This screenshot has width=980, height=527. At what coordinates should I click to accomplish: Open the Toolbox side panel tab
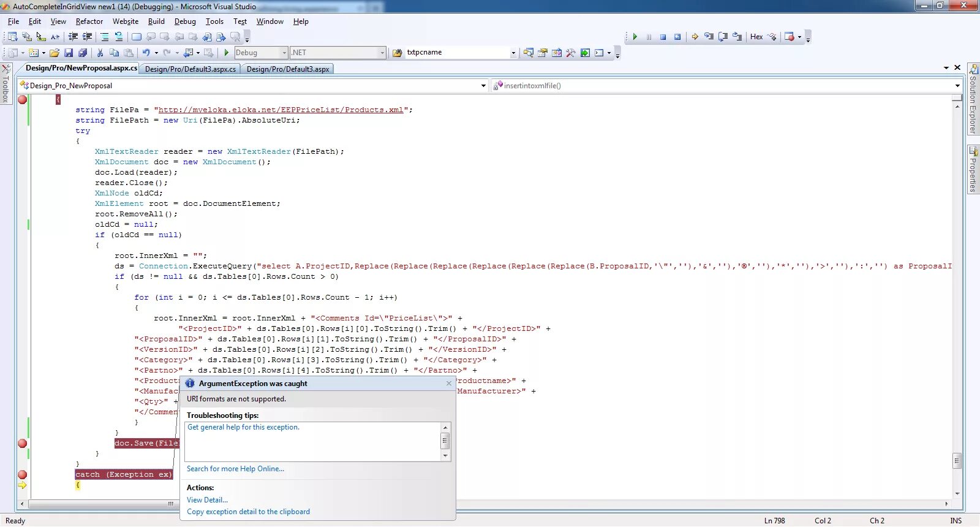(6, 84)
